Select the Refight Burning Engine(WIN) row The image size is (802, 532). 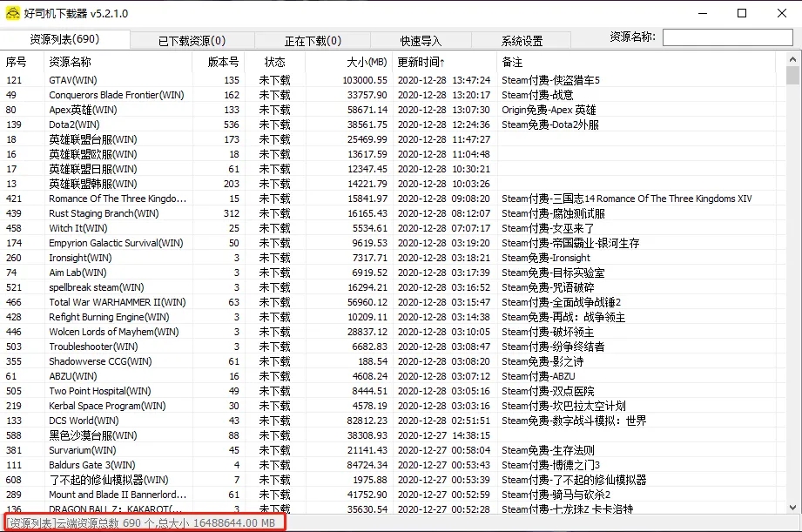click(x=393, y=318)
